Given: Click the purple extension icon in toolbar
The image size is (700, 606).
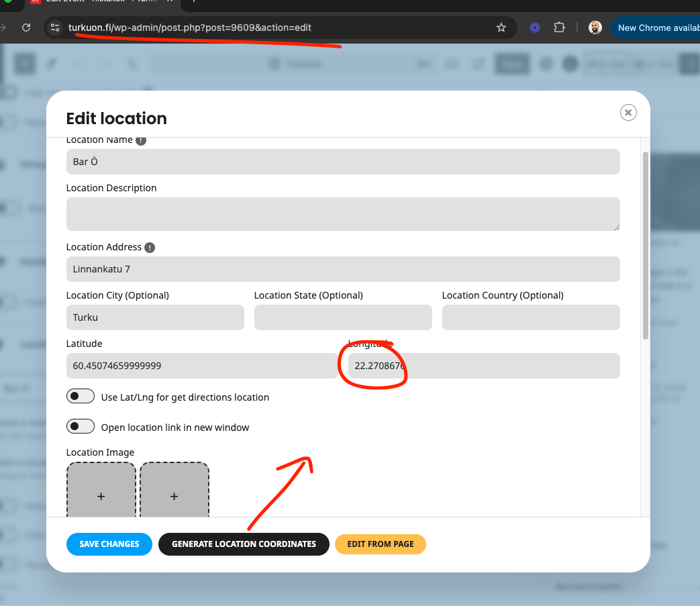Looking at the screenshot, I should (534, 28).
